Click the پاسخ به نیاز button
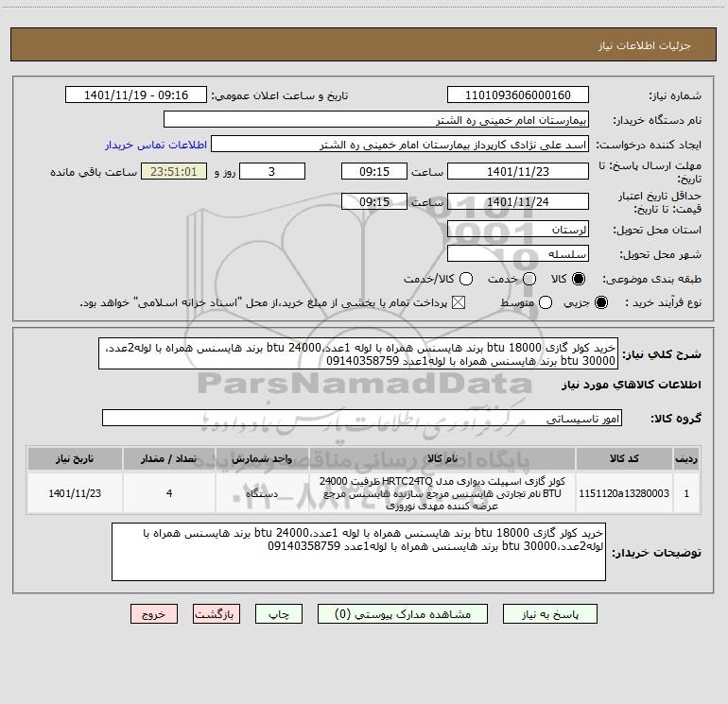 point(550,614)
